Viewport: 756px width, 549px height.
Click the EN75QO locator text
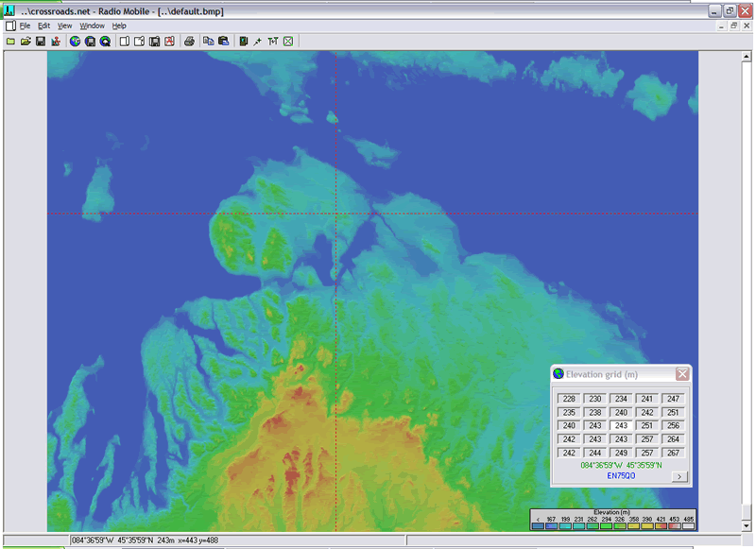point(621,475)
